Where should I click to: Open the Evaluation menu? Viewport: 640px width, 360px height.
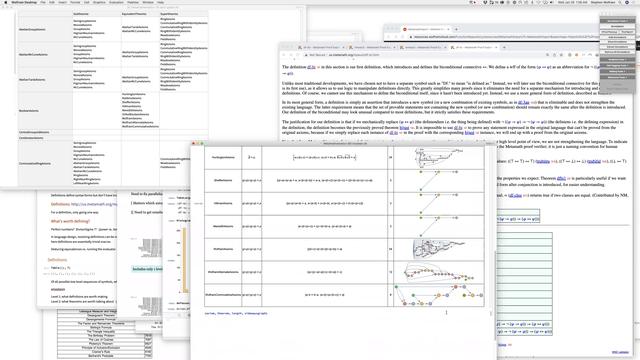[x=116, y=2]
